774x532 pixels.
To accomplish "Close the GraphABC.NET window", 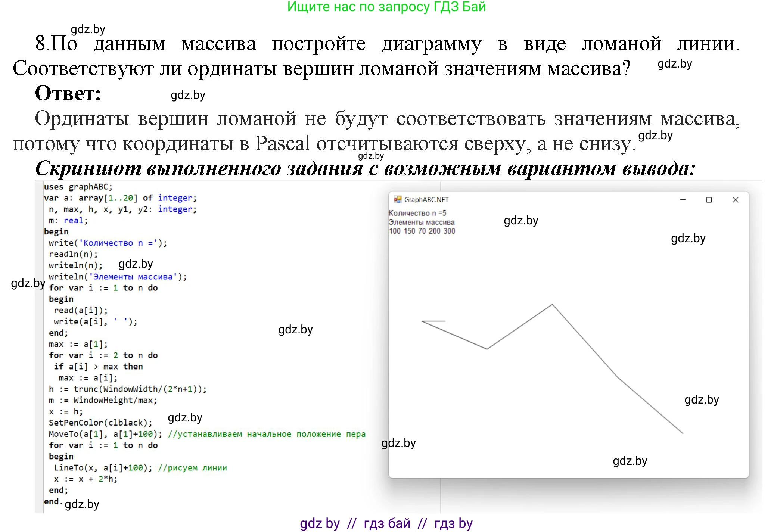I will click(x=735, y=200).
